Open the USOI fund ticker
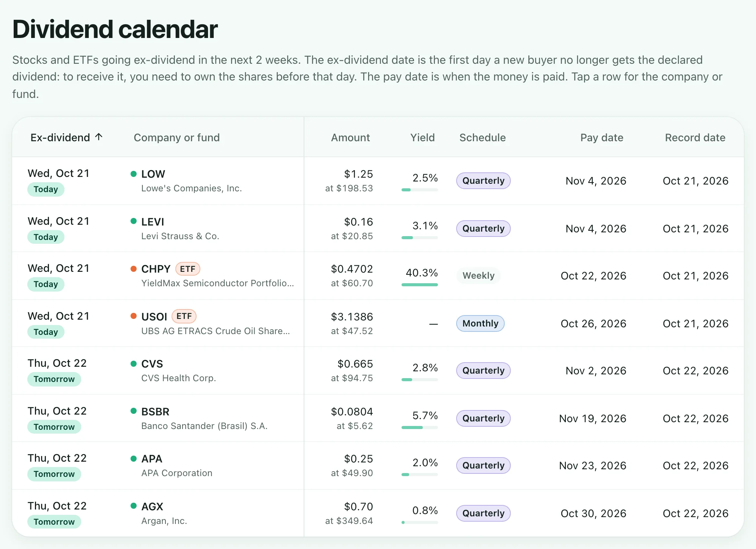The height and width of the screenshot is (549, 756). [154, 317]
